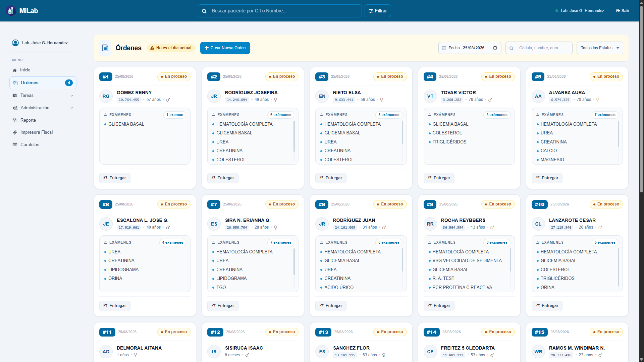Click the exam list scrollbar in order #2
Image resolution: width=644 pixels, height=362 pixels.
294,137
